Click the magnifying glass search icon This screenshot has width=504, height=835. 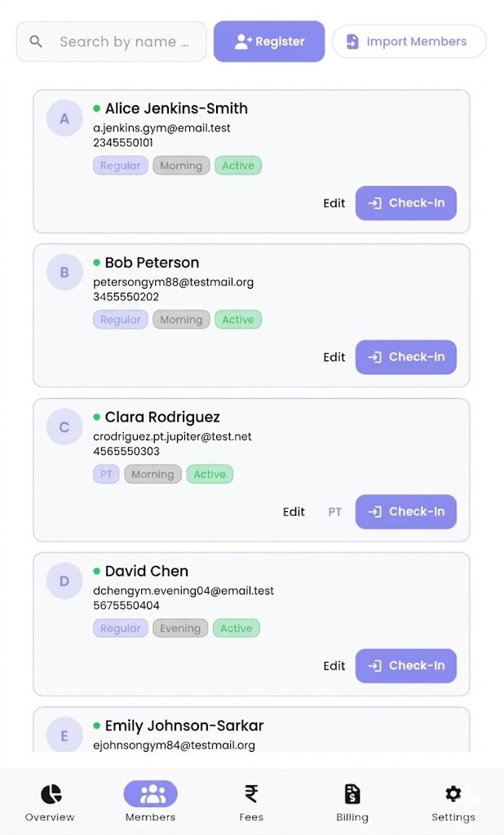click(x=36, y=41)
